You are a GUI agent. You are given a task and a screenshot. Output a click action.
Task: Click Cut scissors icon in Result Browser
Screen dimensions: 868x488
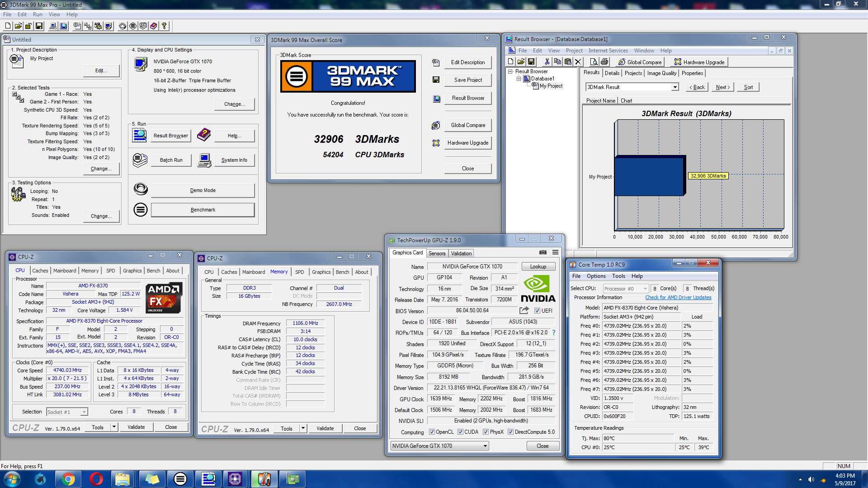(x=547, y=62)
